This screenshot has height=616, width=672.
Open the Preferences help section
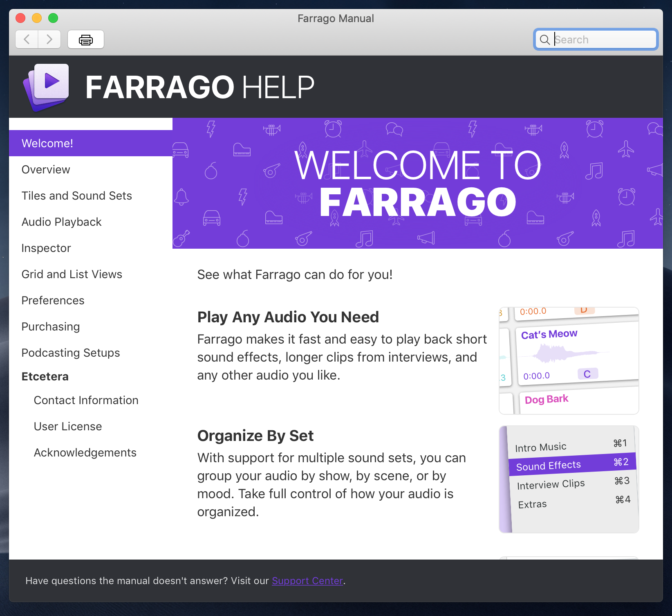click(53, 300)
